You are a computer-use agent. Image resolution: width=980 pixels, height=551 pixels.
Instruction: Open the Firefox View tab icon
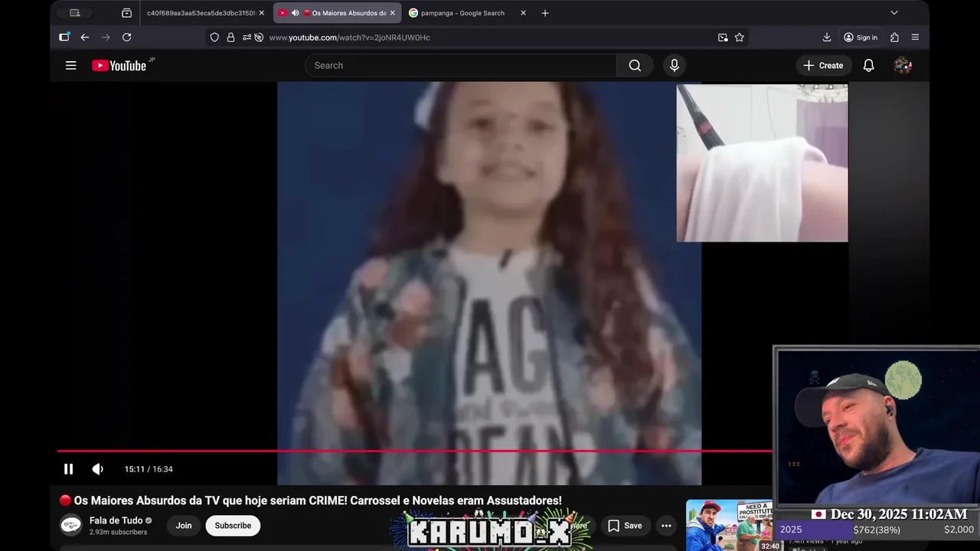127,13
